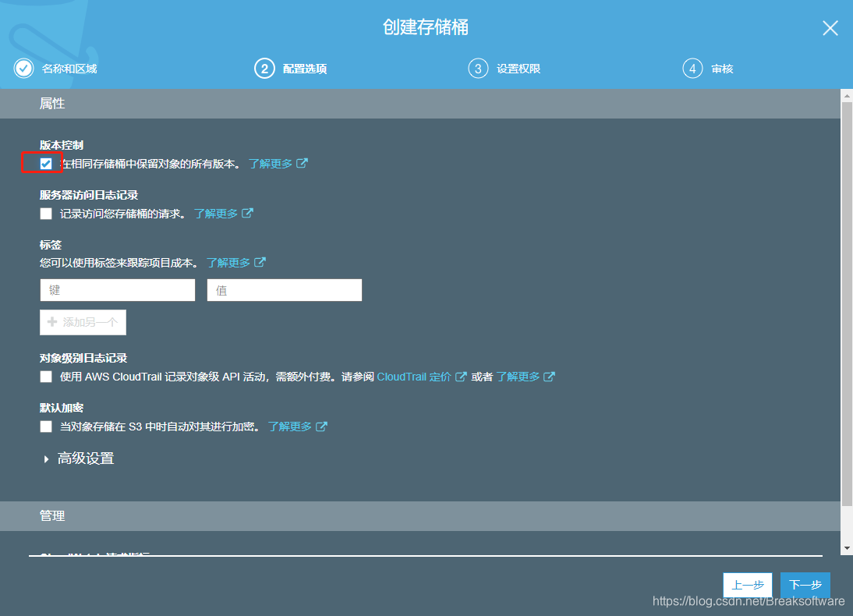Open 了解更多 link for default encryption
Screen dimensions: 853x616
point(290,426)
